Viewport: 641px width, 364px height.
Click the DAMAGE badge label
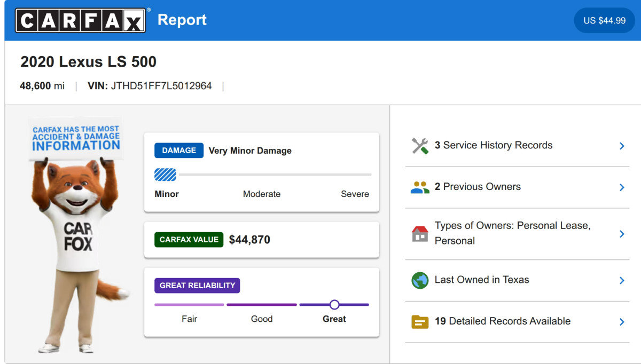(179, 151)
